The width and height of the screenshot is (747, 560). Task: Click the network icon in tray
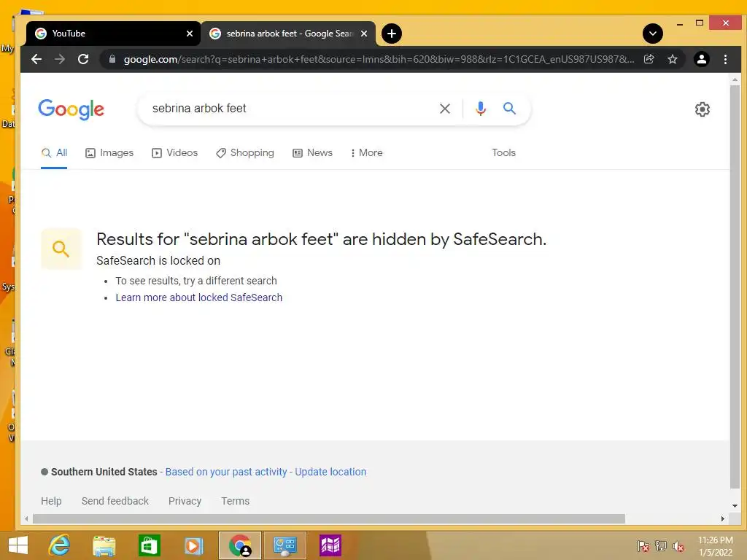point(660,545)
